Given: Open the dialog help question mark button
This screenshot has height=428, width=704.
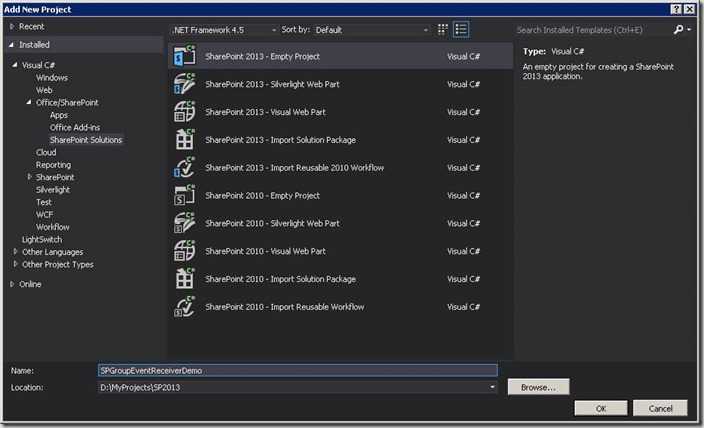Looking at the screenshot, I should [x=675, y=9].
